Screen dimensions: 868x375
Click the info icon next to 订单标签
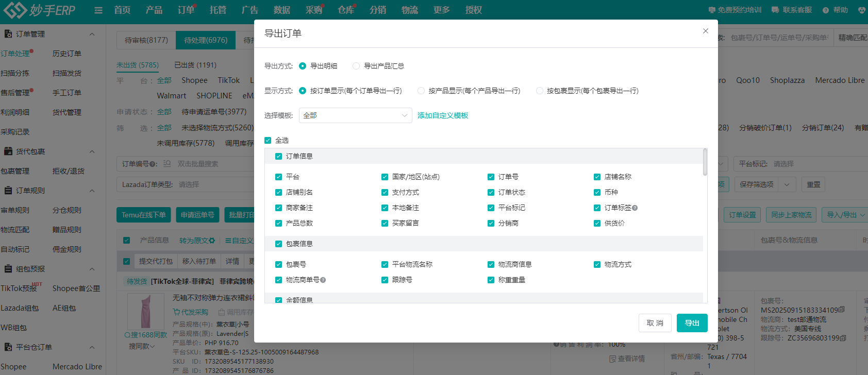(635, 208)
